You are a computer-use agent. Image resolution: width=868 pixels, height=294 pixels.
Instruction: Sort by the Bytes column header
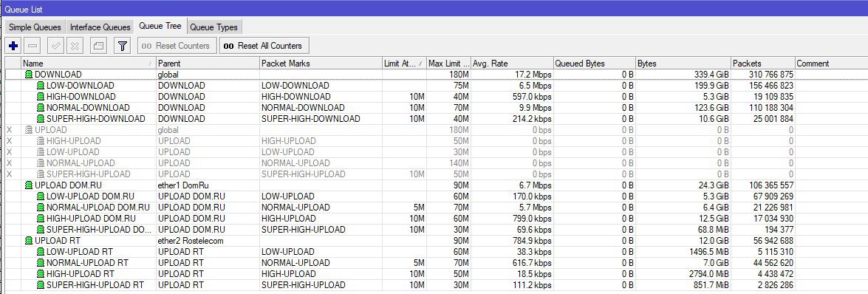coord(683,63)
